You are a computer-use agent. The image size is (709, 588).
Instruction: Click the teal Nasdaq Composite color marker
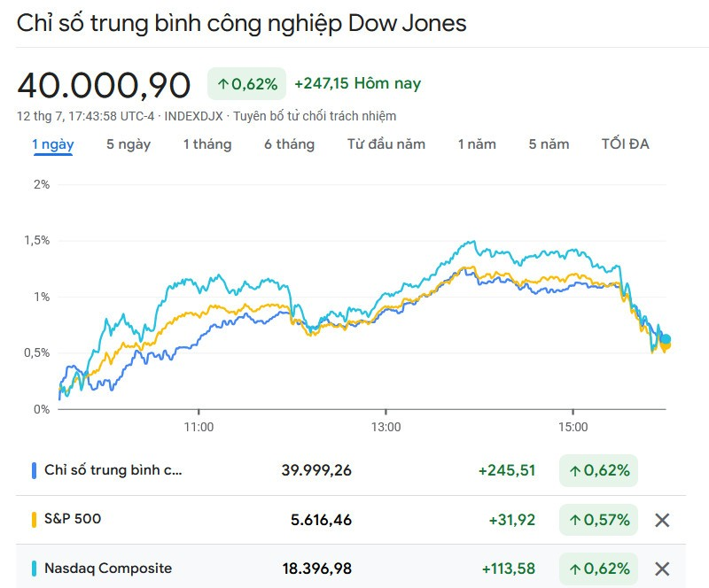tap(34, 569)
